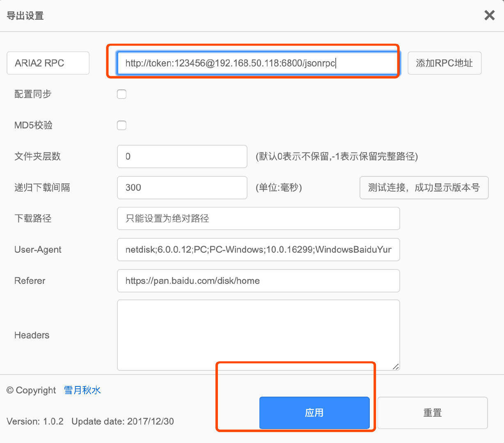Click the milliseconds hint text 单位:毫秒
Screen dimensions: 504x443
(x=279, y=187)
